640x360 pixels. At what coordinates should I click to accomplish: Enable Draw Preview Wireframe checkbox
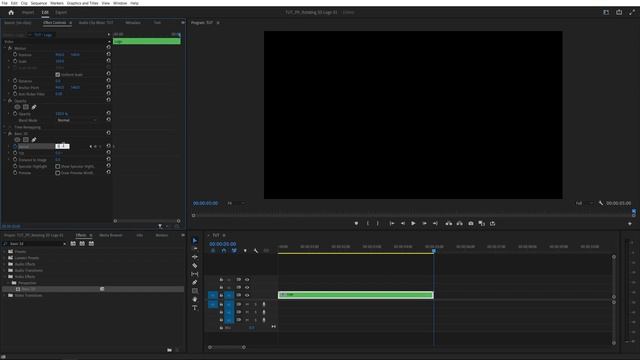pyautogui.click(x=58, y=173)
